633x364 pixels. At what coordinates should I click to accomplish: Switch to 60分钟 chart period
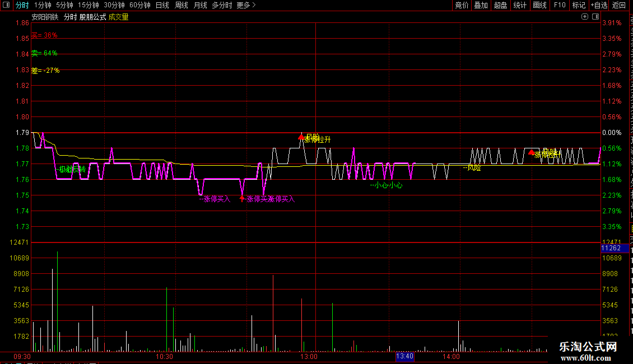point(139,5)
